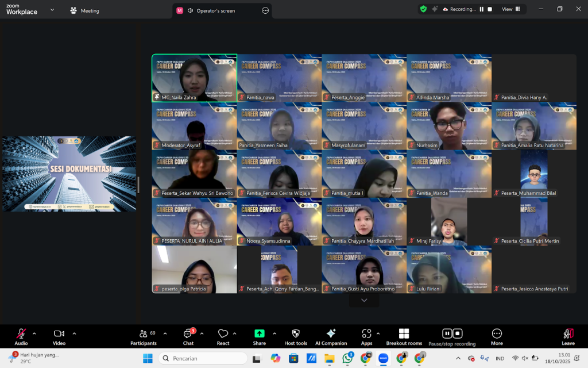Open the Participants panel
The image size is (588, 368).
(x=144, y=336)
